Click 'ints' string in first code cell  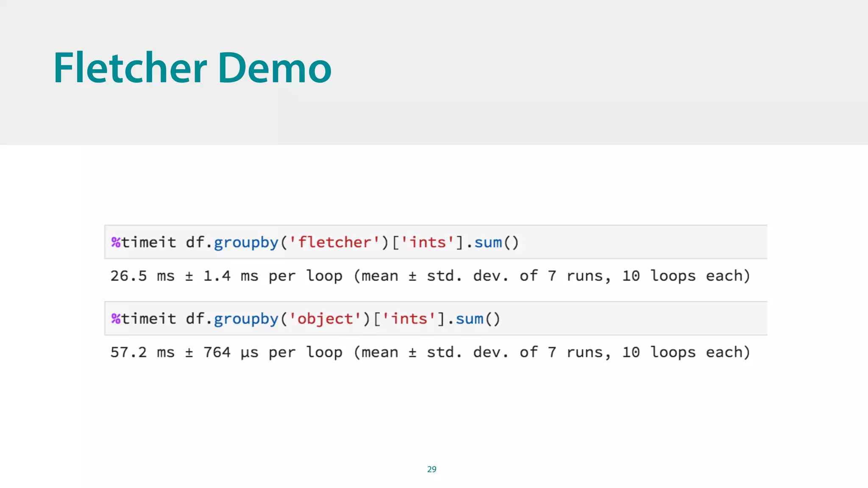click(428, 242)
